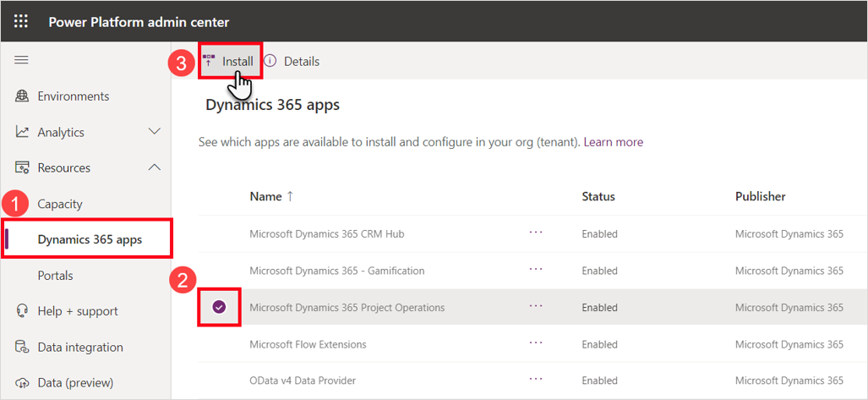Follow the Learn more link
This screenshot has width=868, height=400.
pos(614,142)
